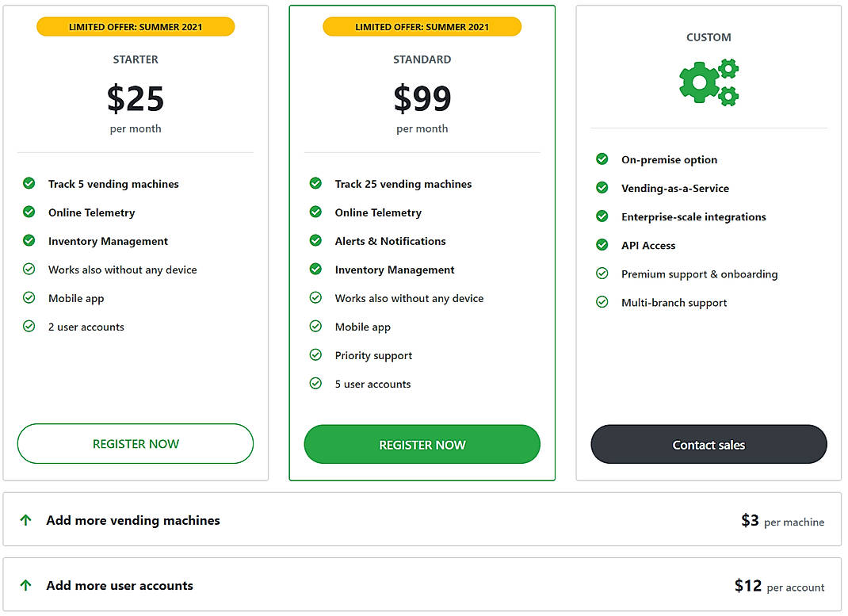Toggle the Multi-branch support checkmark
This screenshot has width=848, height=616.
coord(602,302)
